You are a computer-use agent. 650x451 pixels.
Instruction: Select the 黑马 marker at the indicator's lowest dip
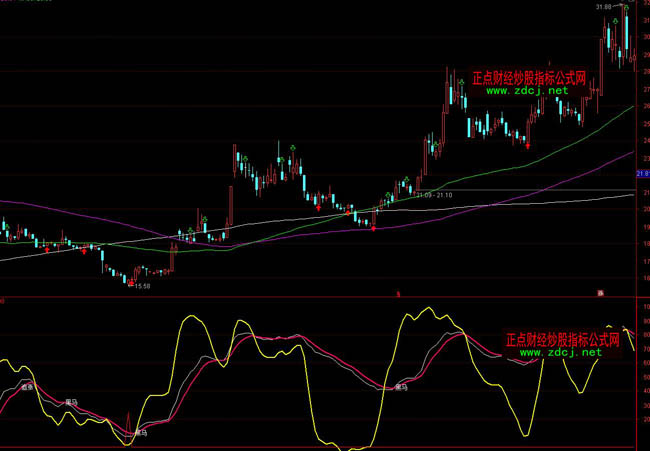(140, 433)
